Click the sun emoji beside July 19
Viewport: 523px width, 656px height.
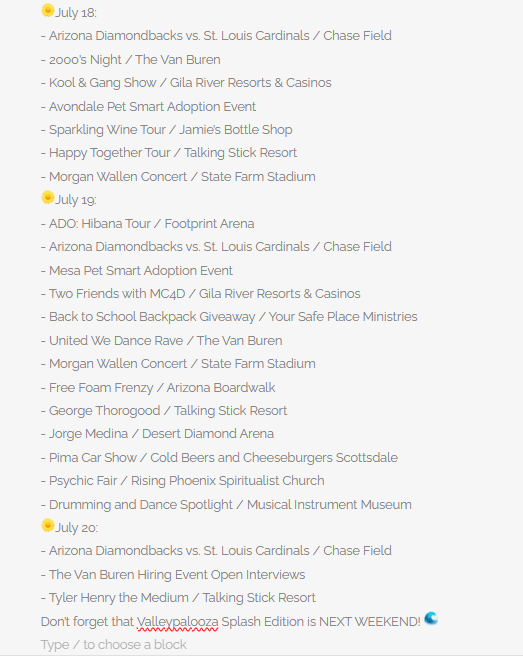pyautogui.click(x=48, y=197)
